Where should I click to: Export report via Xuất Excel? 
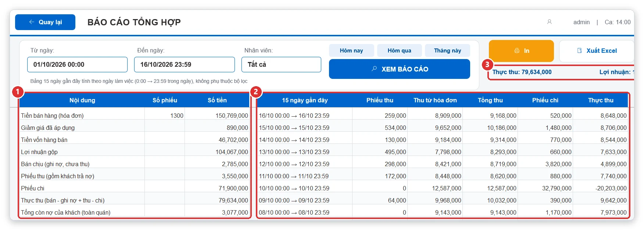click(597, 51)
